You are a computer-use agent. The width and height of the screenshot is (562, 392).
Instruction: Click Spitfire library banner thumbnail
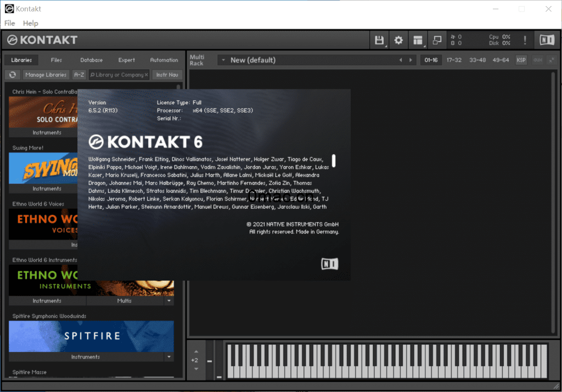tap(92, 336)
